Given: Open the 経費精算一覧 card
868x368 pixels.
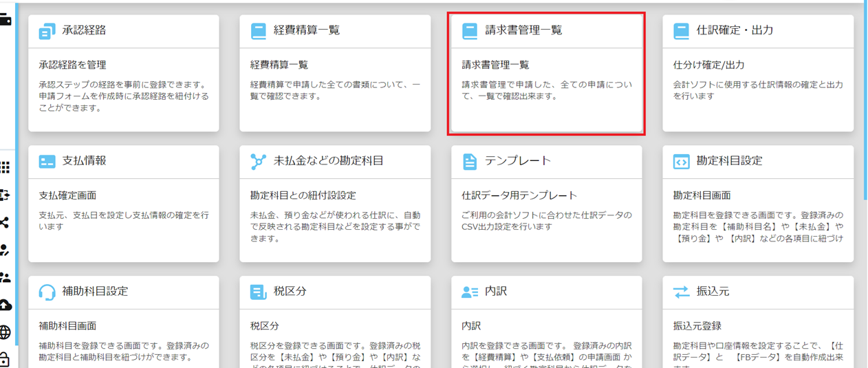Looking at the screenshot, I should (335, 73).
